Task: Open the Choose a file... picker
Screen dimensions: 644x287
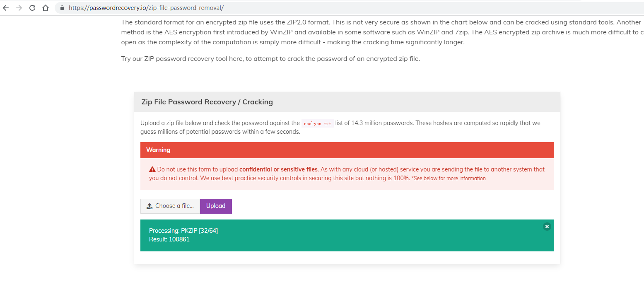Action: 170,206
